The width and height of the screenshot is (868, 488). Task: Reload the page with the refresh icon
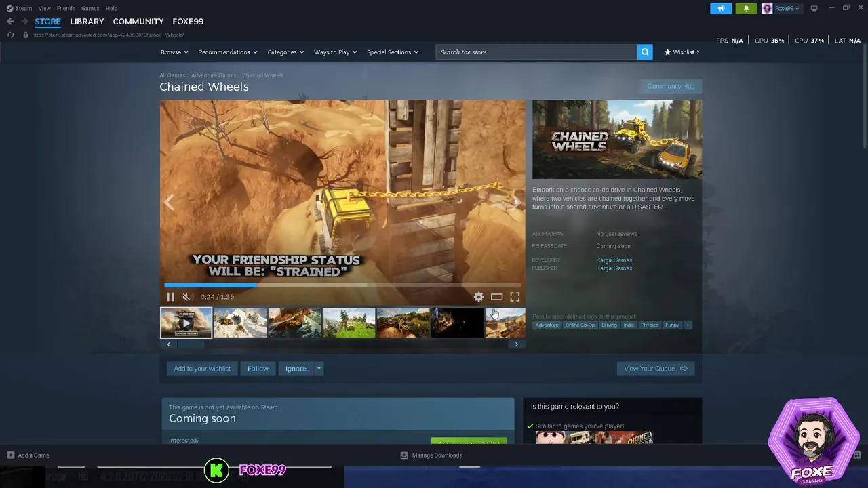pos(10,35)
